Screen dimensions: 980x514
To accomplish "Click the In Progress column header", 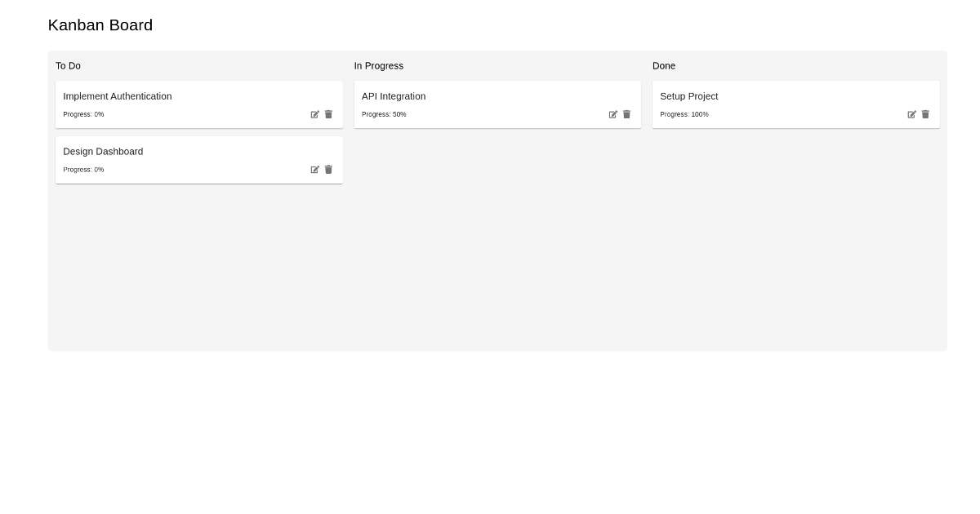I will coord(378,66).
